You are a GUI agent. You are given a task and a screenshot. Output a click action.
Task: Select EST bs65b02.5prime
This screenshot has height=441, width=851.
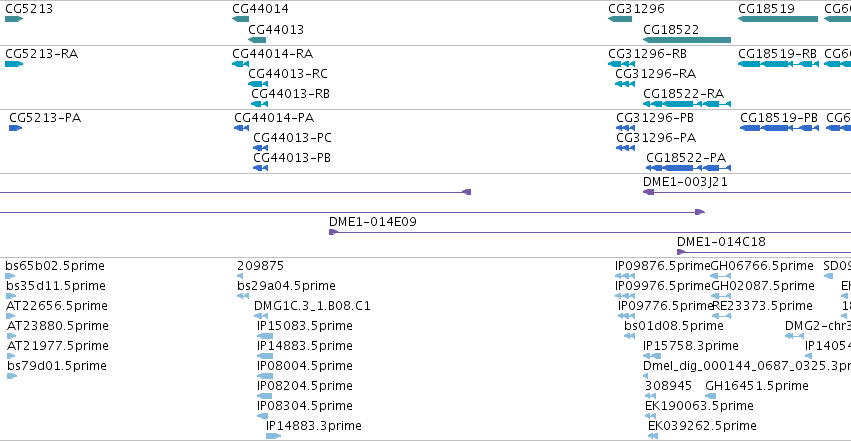coord(55,266)
